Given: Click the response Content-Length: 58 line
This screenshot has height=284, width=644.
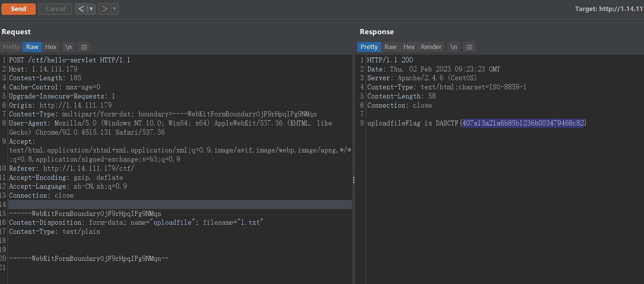Looking at the screenshot, I should point(402,96).
